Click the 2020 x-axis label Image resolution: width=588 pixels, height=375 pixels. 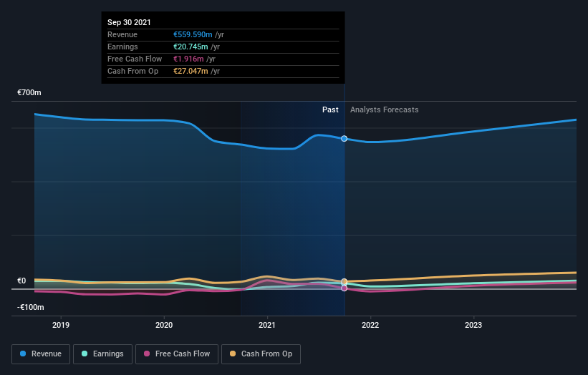(x=164, y=325)
